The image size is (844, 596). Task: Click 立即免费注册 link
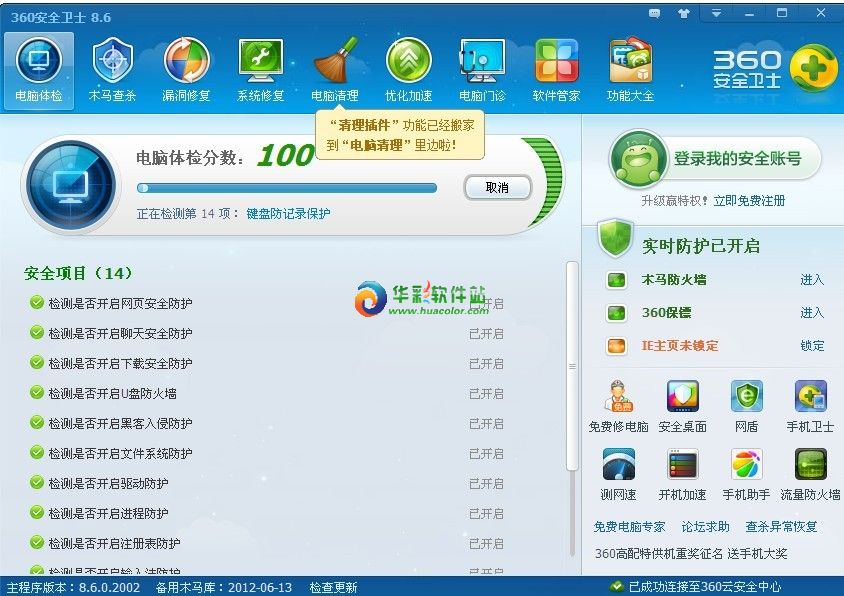click(x=749, y=201)
